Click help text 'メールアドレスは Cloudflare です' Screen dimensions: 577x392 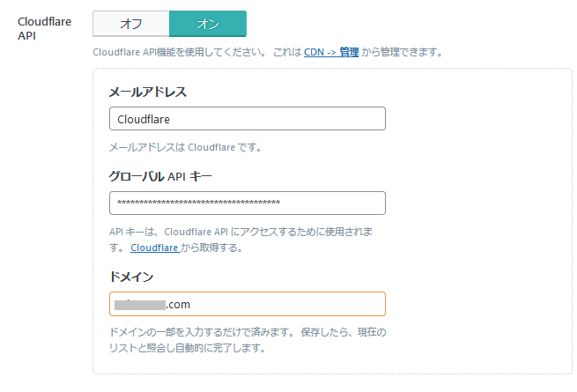point(185,147)
